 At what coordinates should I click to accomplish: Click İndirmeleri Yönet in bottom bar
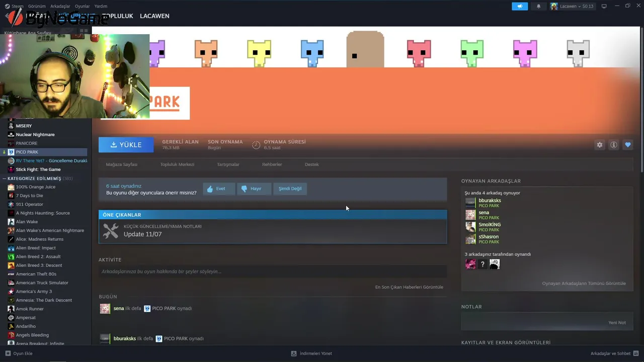pos(311,353)
